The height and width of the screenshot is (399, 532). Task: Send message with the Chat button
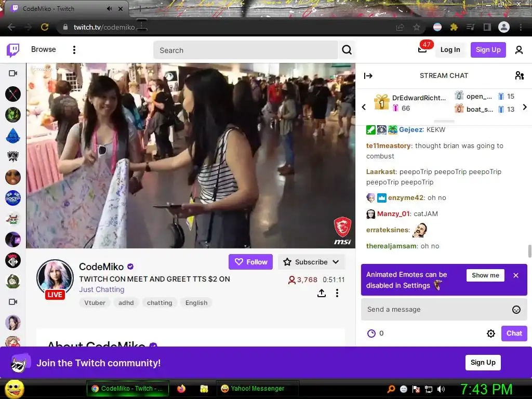[514, 334]
